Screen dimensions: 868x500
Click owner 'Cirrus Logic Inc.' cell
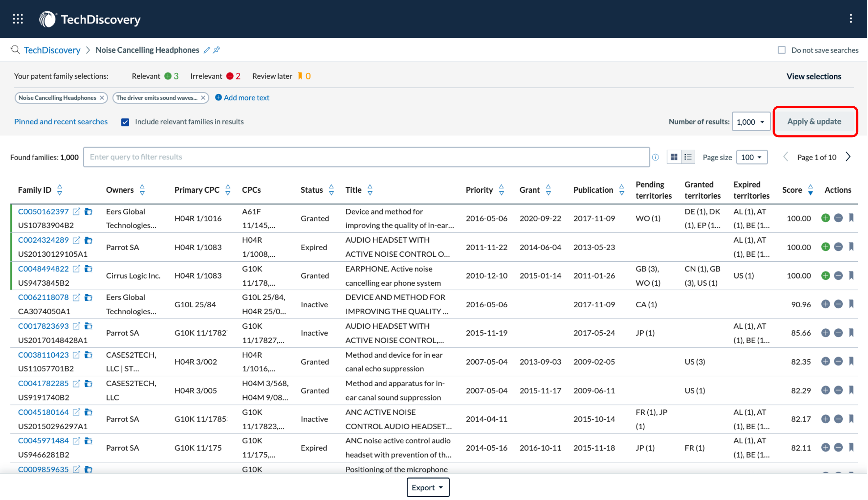click(x=133, y=276)
